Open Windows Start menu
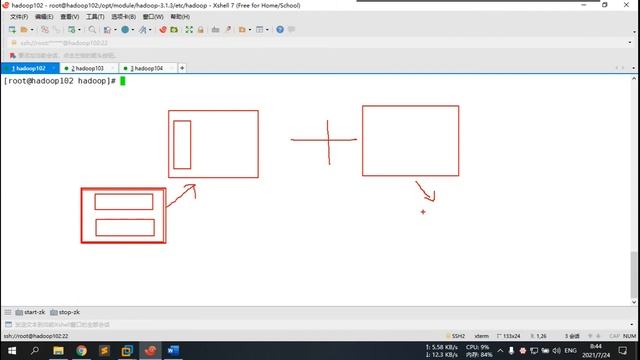Viewport: 640px width, 360px height. 12,351
